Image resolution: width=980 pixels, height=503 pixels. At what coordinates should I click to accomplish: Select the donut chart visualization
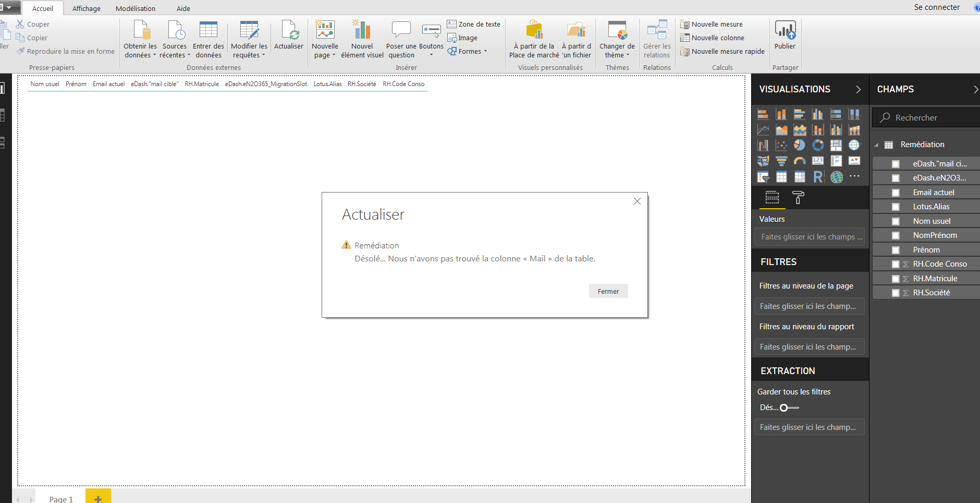[818, 145]
